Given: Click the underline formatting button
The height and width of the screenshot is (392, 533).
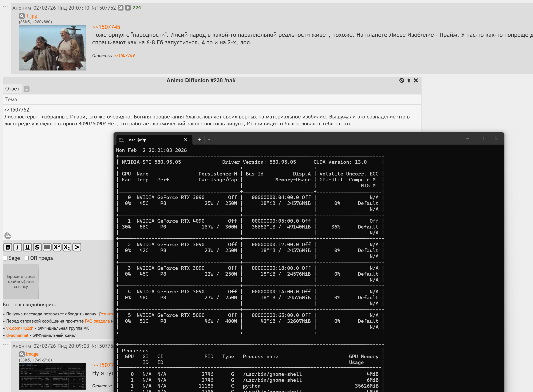Looking at the screenshot, I should click(27, 247).
